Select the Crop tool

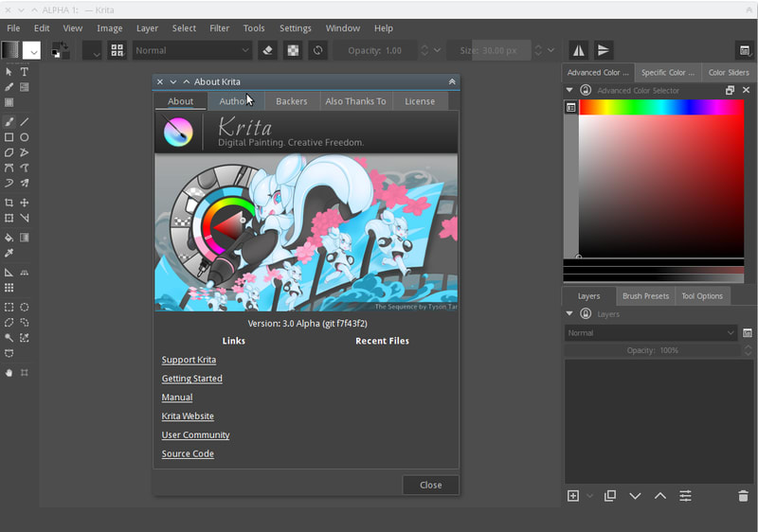(9, 203)
